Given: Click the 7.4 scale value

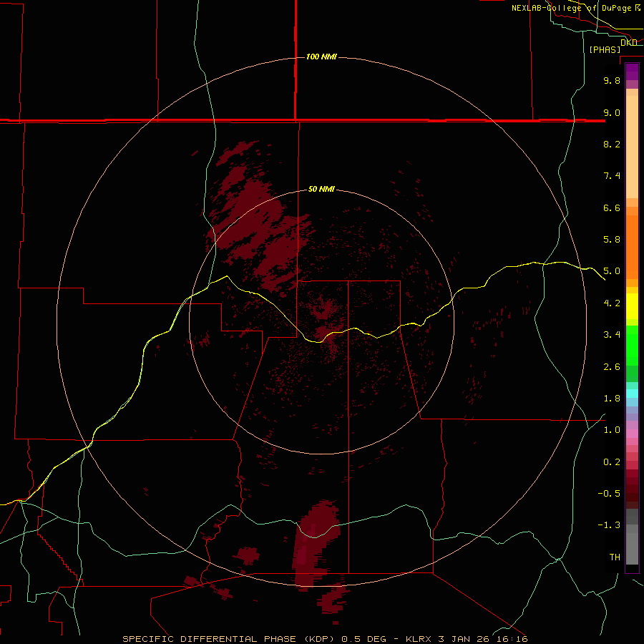Looking at the screenshot, I should click(x=612, y=176).
